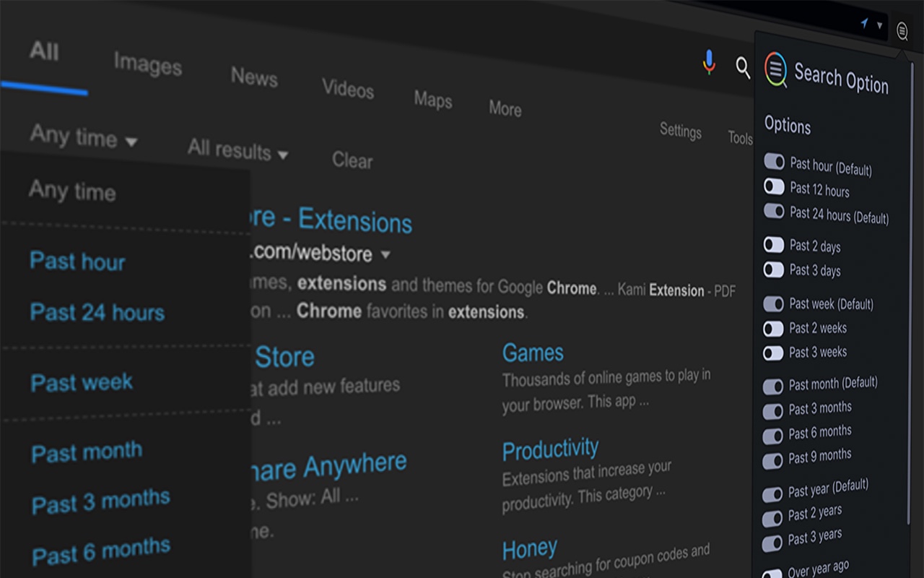
Task: Open the Share Anywhere result link
Action: click(328, 467)
